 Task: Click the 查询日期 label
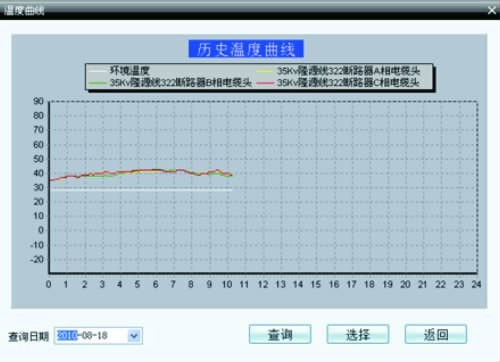tap(29, 336)
